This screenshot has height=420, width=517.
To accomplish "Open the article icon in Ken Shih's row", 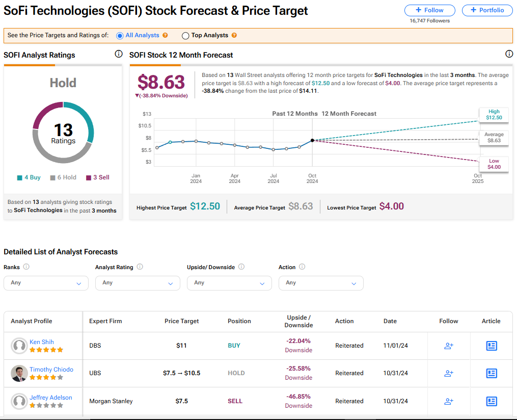I will pos(492,346).
